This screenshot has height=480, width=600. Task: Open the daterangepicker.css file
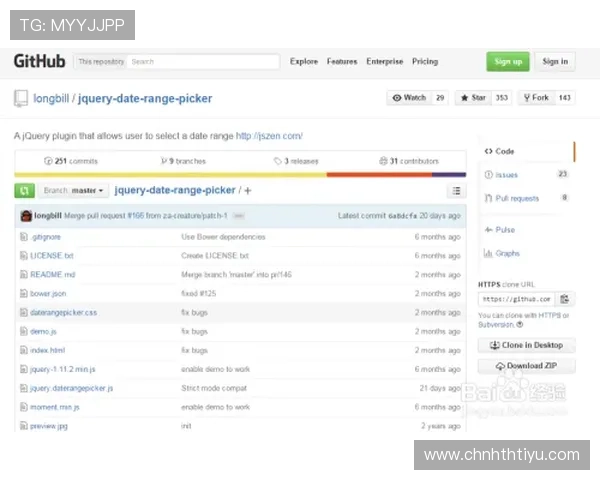(x=63, y=312)
